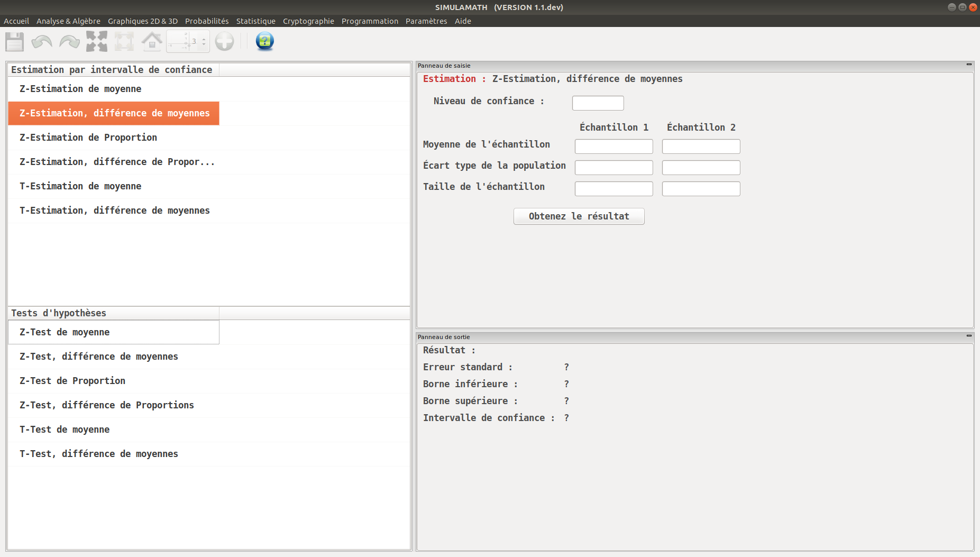The height and width of the screenshot is (557, 980).
Task: Minimize the SIMULAMATH window
Action: (952, 7)
